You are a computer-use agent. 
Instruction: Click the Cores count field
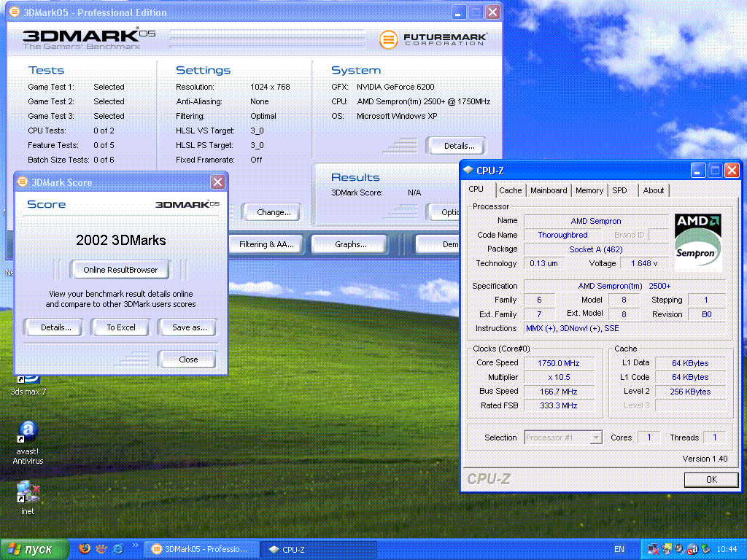[x=649, y=437]
